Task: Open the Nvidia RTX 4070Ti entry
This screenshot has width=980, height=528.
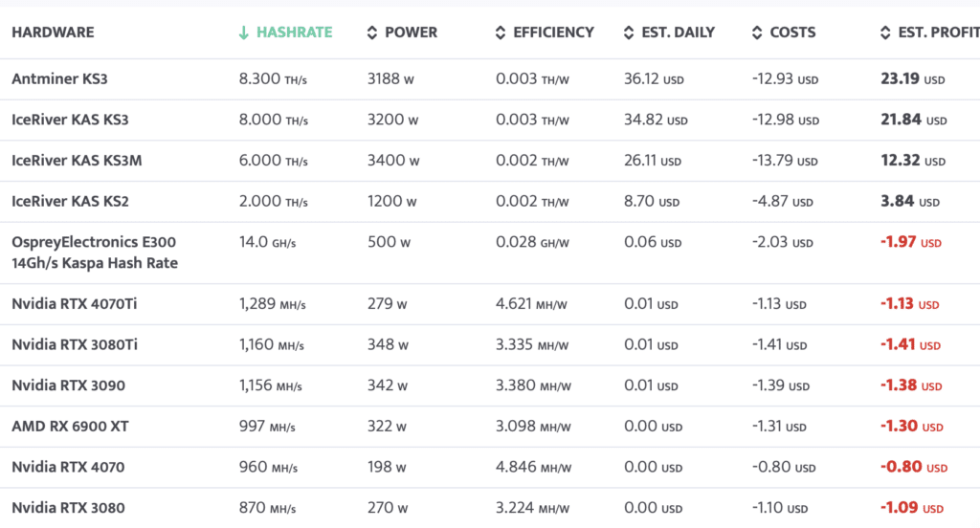Action: click(x=75, y=303)
